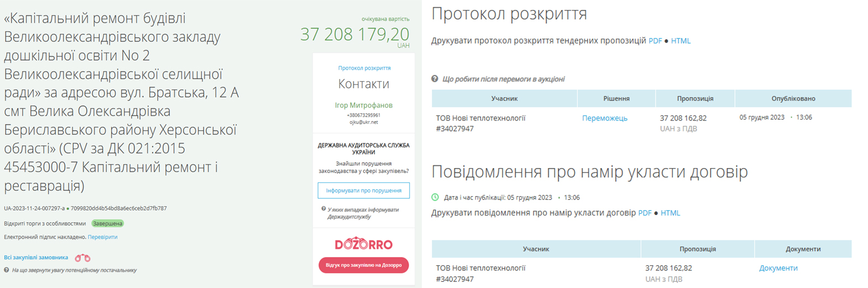Download disclosure protocol as PDF
The height and width of the screenshot is (288, 868).
click(x=655, y=41)
